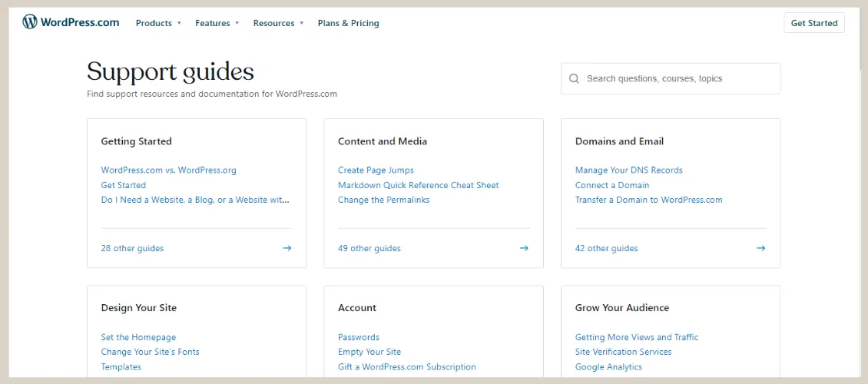The height and width of the screenshot is (384, 868).
Task: Expand the Products dropdown menu
Action: click(x=158, y=23)
